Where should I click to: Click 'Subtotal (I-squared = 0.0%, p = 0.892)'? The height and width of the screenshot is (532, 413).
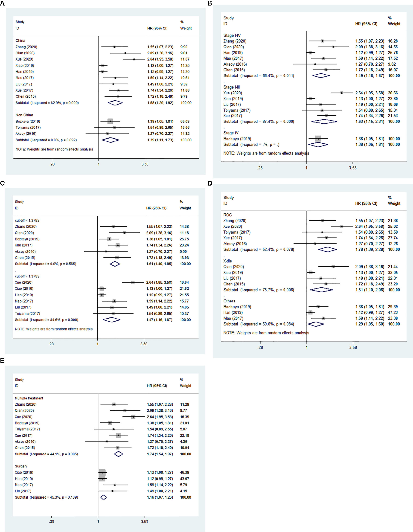tap(46, 140)
